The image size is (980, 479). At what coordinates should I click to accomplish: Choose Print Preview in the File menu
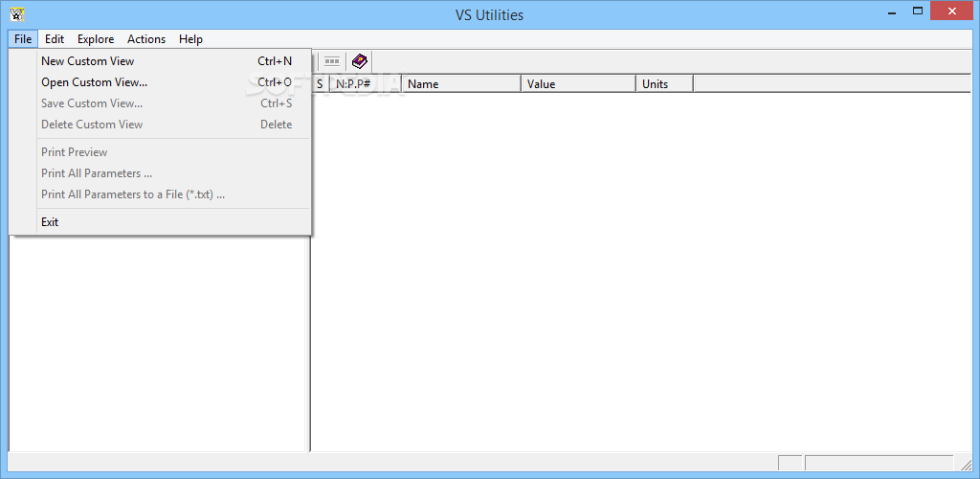pyautogui.click(x=161, y=152)
